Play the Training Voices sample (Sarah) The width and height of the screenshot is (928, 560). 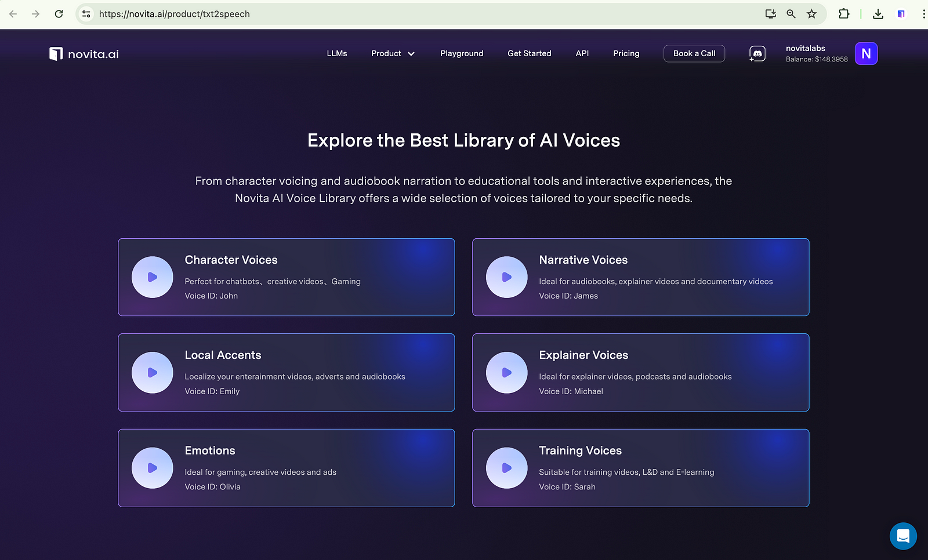click(x=506, y=468)
